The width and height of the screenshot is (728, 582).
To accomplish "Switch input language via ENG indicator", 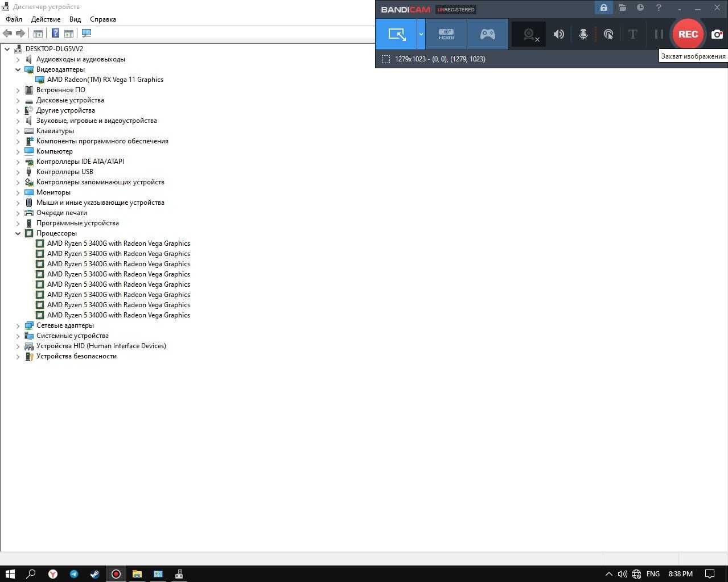I will (653, 574).
